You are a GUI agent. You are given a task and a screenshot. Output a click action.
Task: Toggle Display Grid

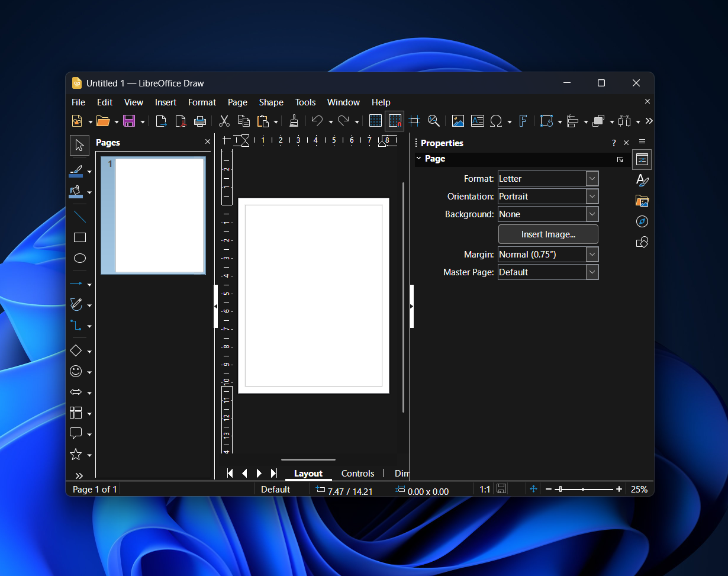[375, 121]
